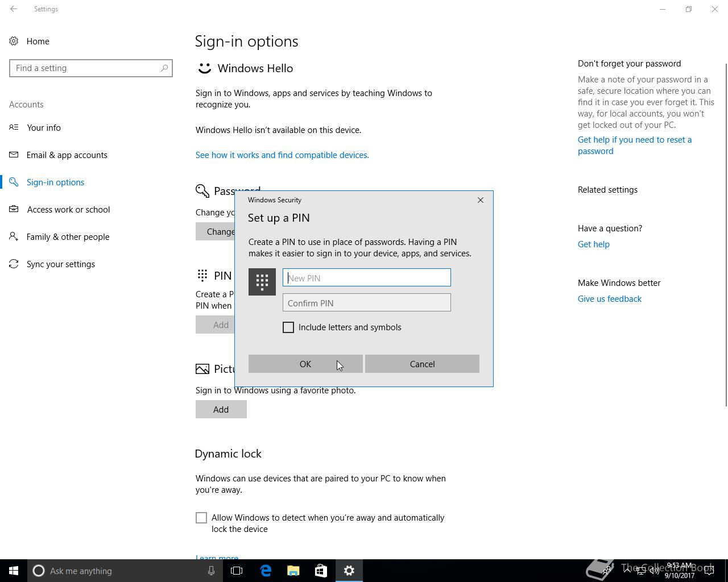
Task: Click the Dynamic lock heading text
Action: point(228,454)
